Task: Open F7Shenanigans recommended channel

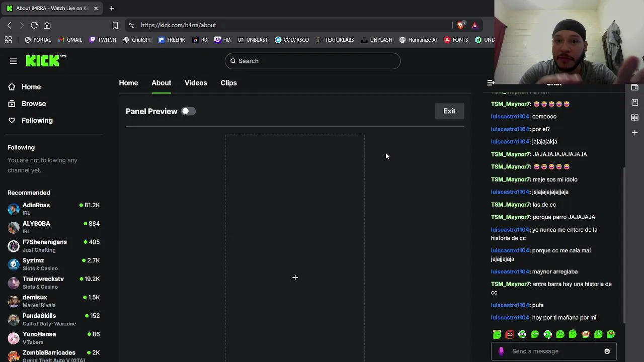Action: pyautogui.click(x=54, y=246)
